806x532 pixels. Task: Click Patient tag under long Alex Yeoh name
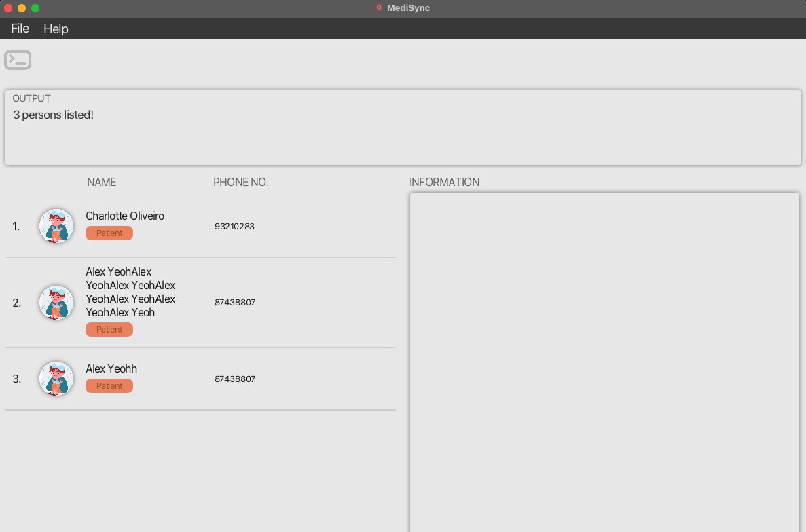109,330
